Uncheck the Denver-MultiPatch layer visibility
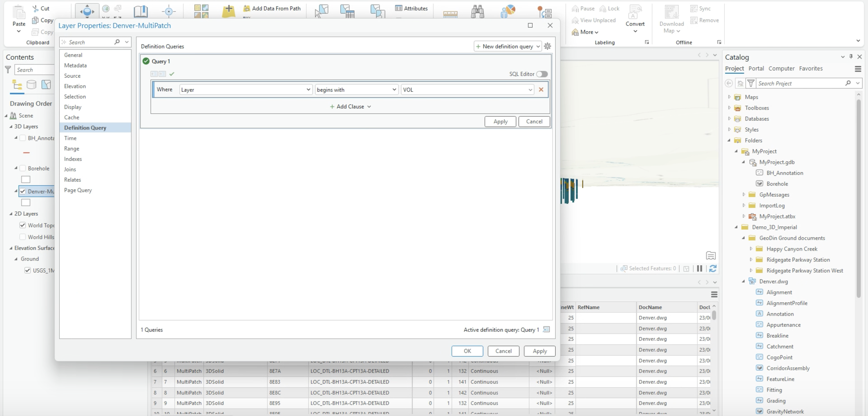The image size is (868, 416). click(x=23, y=191)
